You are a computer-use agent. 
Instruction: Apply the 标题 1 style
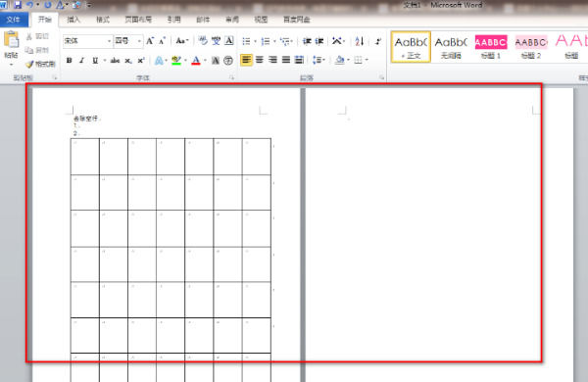coord(491,47)
